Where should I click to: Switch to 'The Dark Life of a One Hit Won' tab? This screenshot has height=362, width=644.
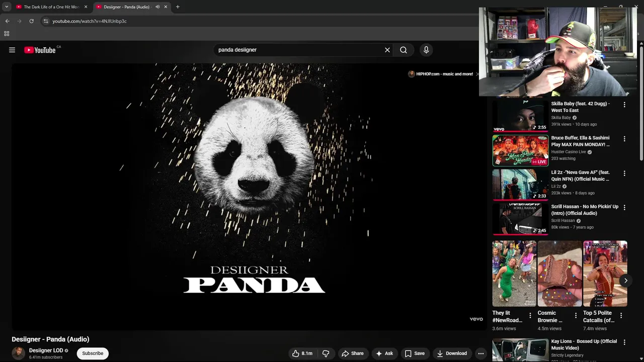[52, 7]
